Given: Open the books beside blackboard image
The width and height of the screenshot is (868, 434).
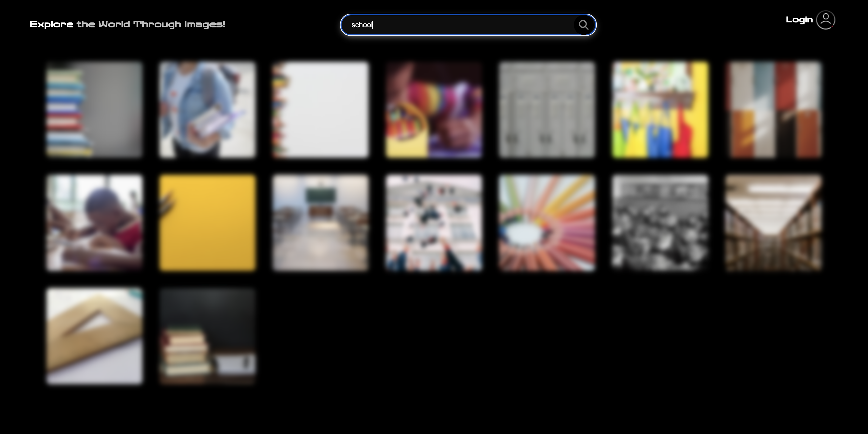Looking at the screenshot, I should pyautogui.click(x=208, y=336).
